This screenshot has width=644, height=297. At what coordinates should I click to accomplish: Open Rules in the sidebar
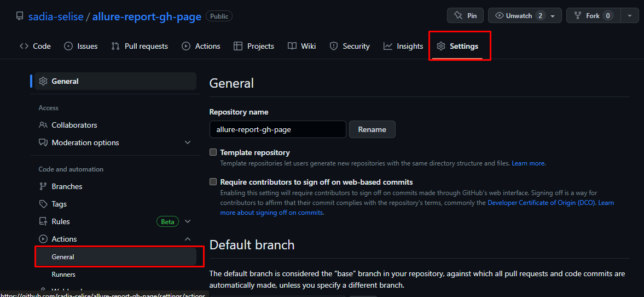click(115, 221)
